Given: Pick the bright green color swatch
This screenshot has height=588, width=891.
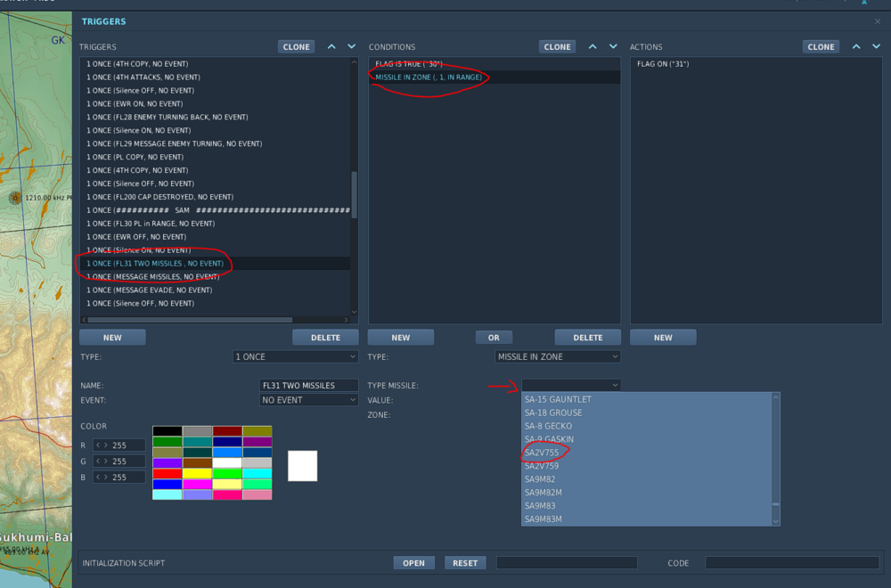Looking at the screenshot, I should point(227,474).
